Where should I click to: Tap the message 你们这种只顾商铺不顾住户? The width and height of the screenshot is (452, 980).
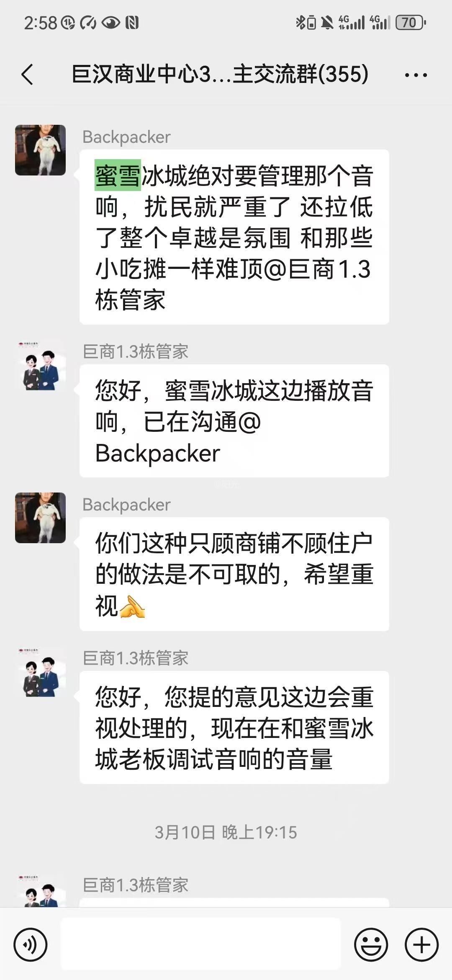click(234, 574)
